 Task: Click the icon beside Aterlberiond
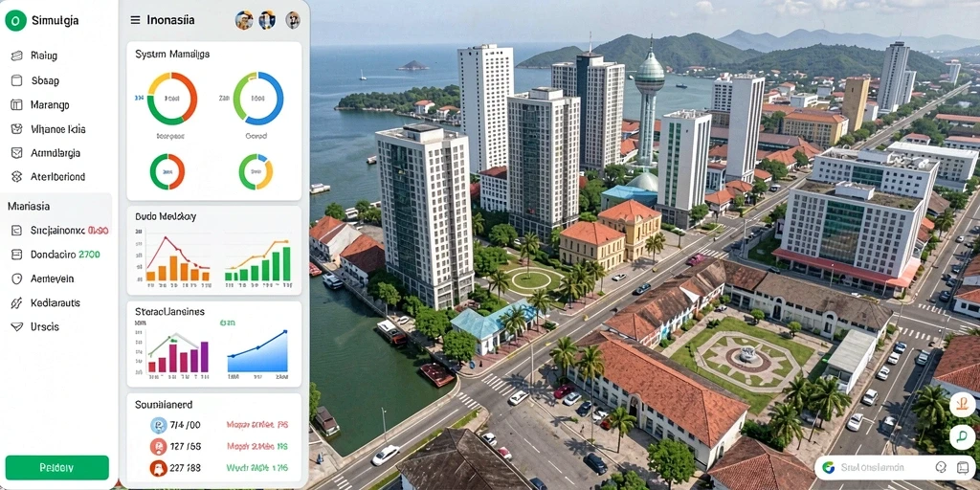pos(17,177)
